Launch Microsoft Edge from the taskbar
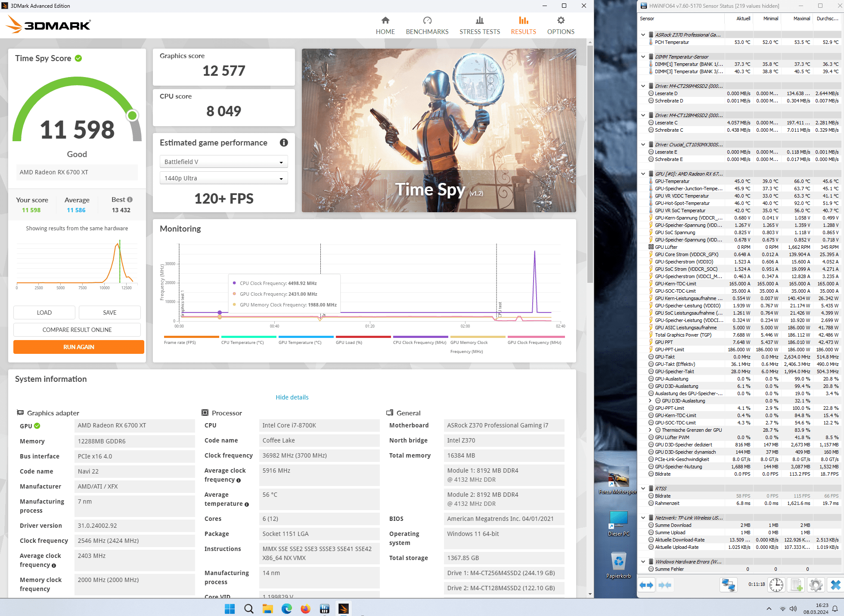The height and width of the screenshot is (616, 844). (286, 608)
